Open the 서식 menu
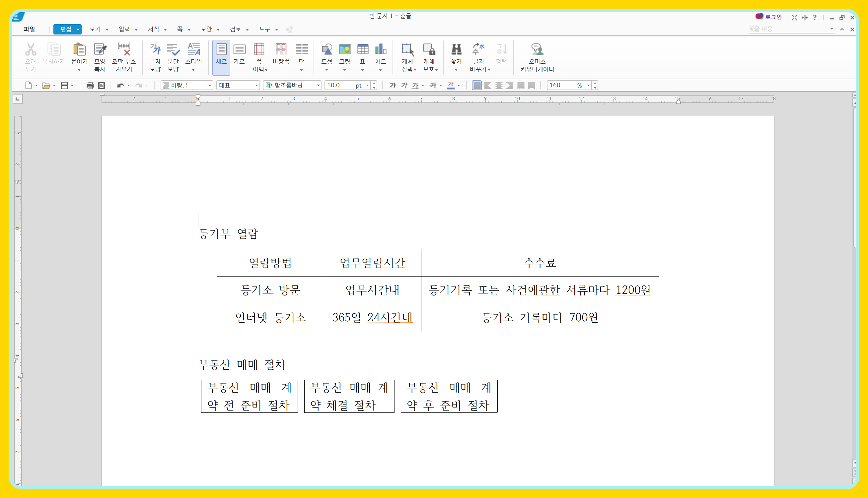 [153, 30]
